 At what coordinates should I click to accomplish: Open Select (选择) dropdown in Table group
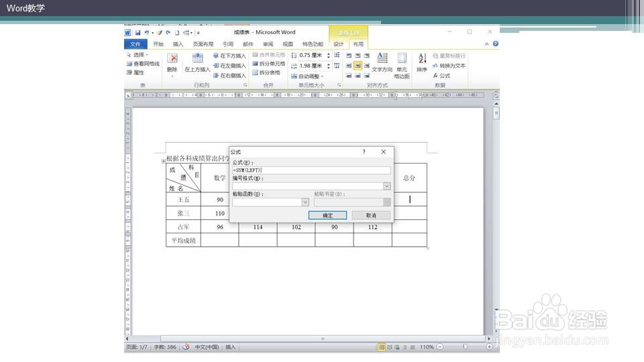(137, 54)
